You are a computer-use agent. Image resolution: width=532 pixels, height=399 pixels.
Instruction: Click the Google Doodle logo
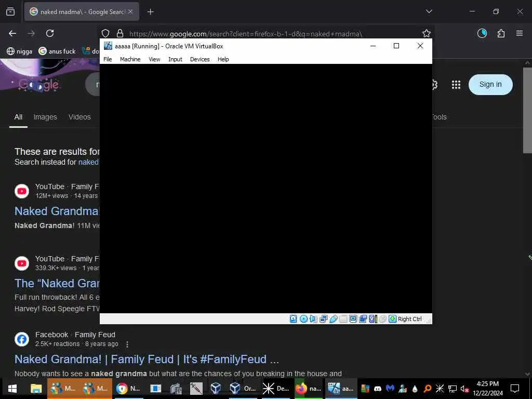[39, 85]
